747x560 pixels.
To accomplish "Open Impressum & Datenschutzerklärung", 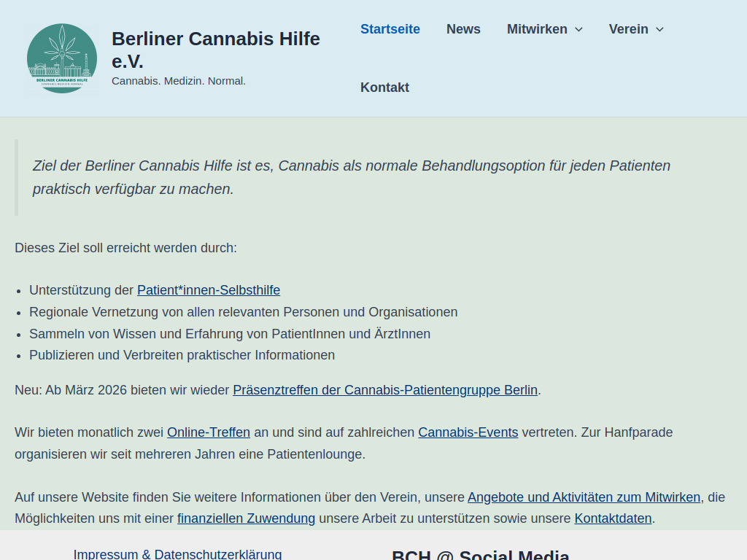I will click(x=177, y=554).
